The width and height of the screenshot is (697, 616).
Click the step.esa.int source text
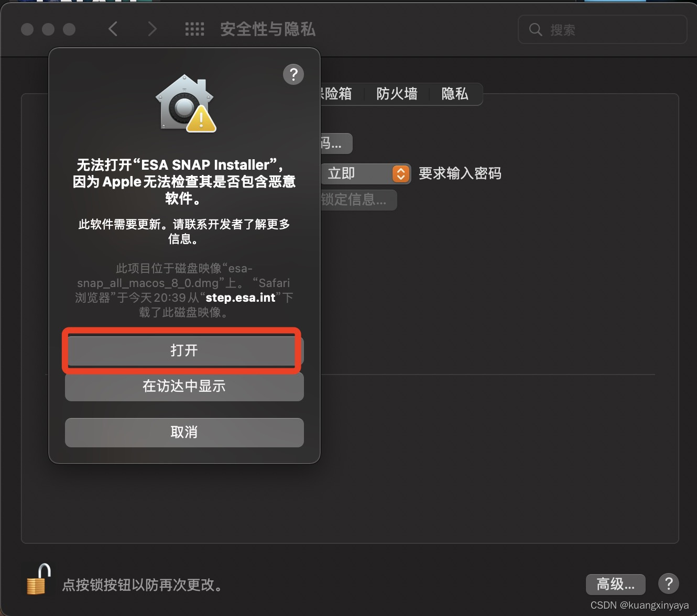tap(241, 298)
